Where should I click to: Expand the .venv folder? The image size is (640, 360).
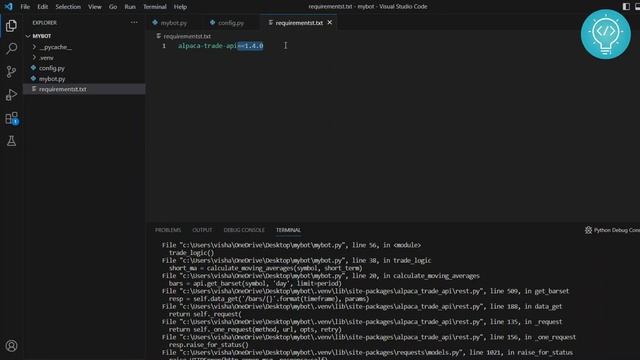click(34, 58)
